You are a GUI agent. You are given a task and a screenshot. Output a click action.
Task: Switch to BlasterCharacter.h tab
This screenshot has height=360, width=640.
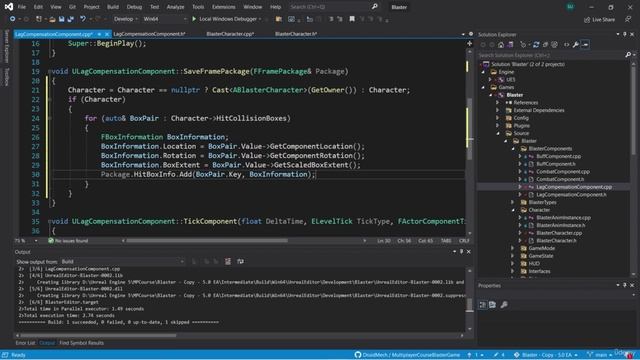pos(296,34)
